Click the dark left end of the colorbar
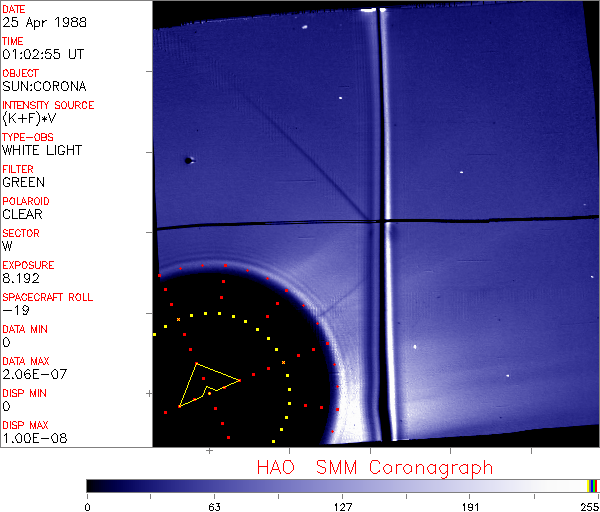600x512 pixels. point(95,485)
